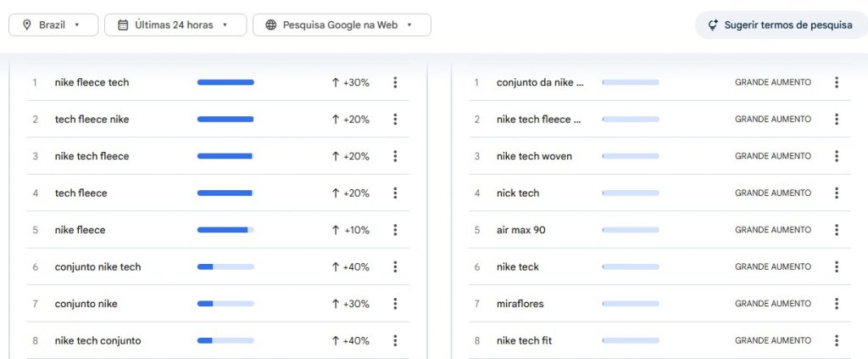Click the interest bar for 'conjunto nike'
The height and width of the screenshot is (359, 868).
(x=225, y=304)
